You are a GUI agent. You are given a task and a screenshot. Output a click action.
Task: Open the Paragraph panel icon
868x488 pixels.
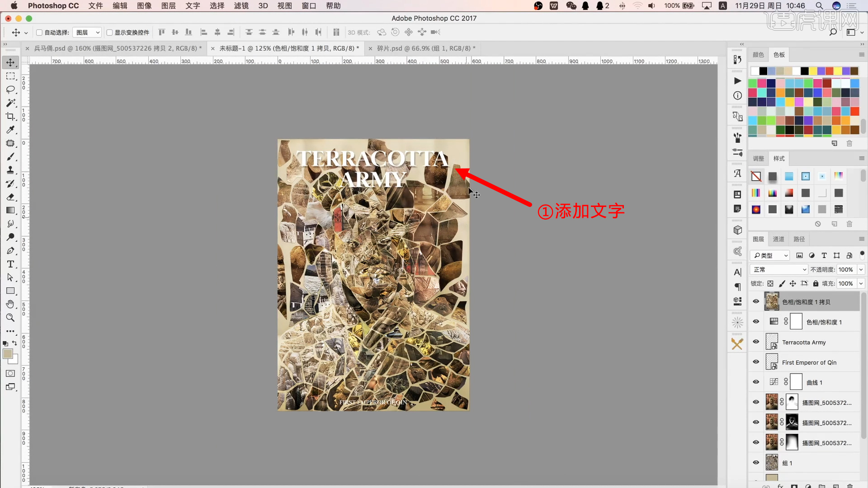pos(737,287)
